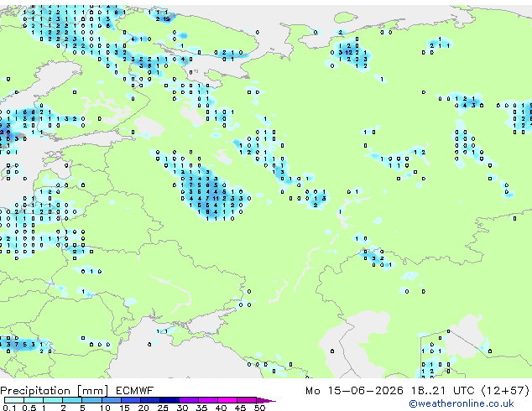Click the legend swatch between 2 and 5
This screenshot has width=532, height=411.
72,400
